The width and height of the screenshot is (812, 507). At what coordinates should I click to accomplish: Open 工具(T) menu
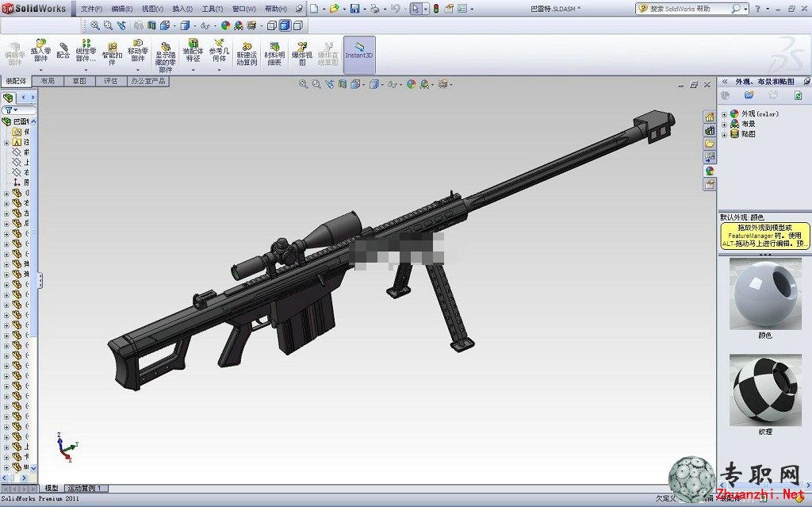(212, 9)
